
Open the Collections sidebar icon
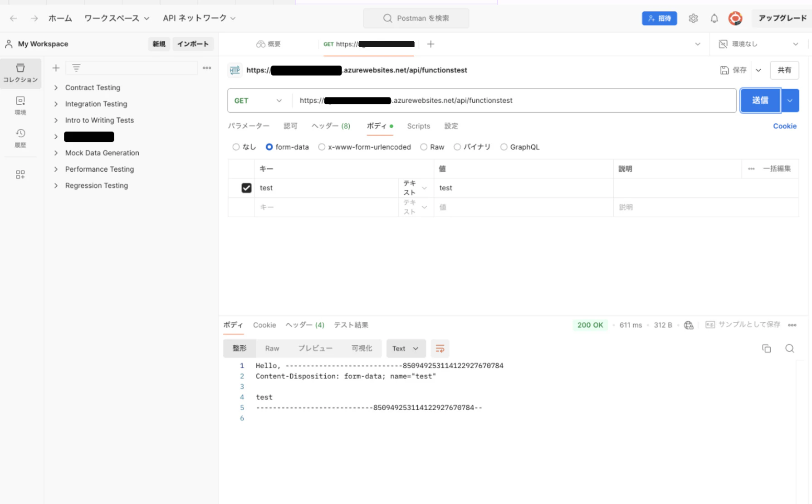pos(20,73)
